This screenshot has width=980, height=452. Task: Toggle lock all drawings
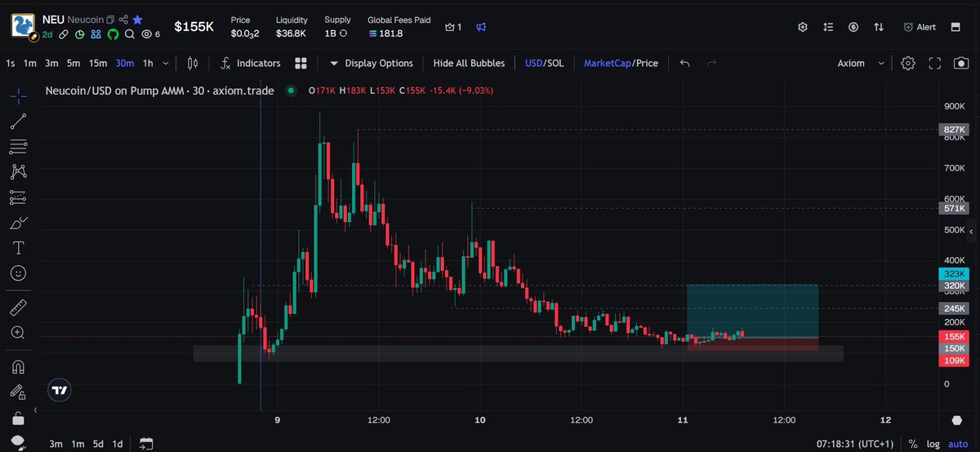point(19,418)
